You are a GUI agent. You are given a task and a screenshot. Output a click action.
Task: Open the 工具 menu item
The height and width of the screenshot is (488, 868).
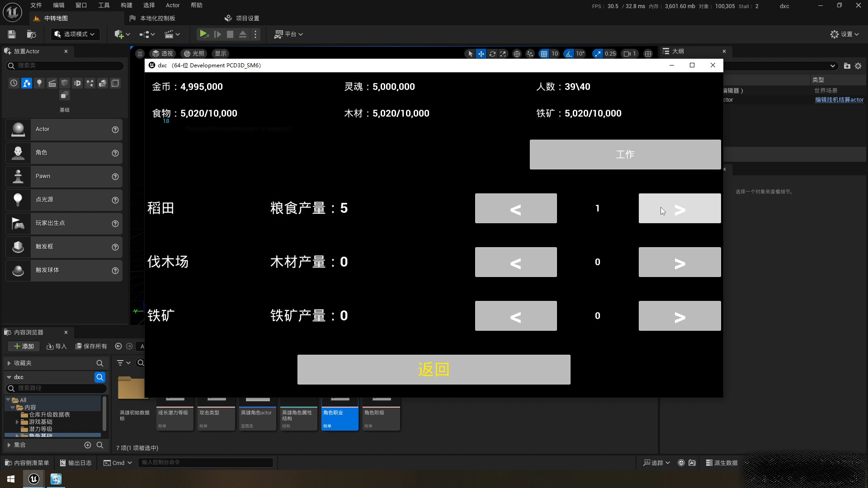click(x=103, y=5)
